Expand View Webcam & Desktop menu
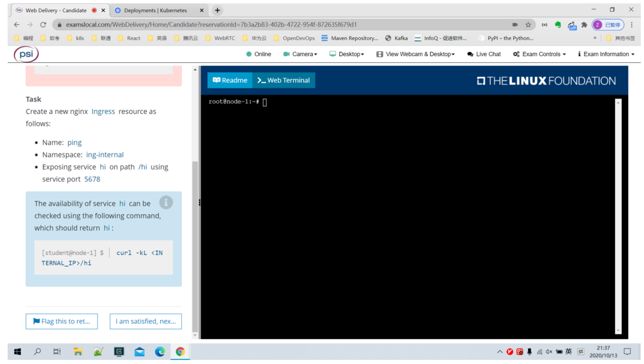The image size is (644, 364). click(x=415, y=54)
